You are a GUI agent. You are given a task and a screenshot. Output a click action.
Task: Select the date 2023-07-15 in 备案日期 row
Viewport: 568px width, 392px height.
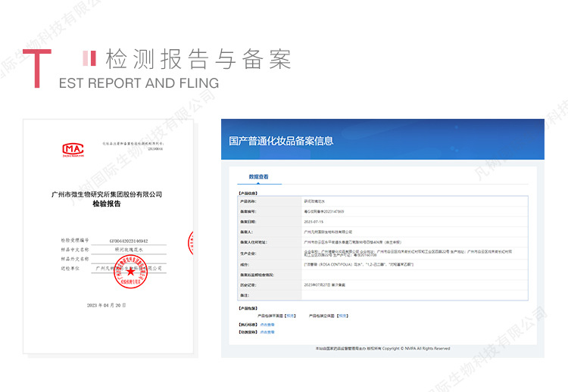click(x=314, y=222)
